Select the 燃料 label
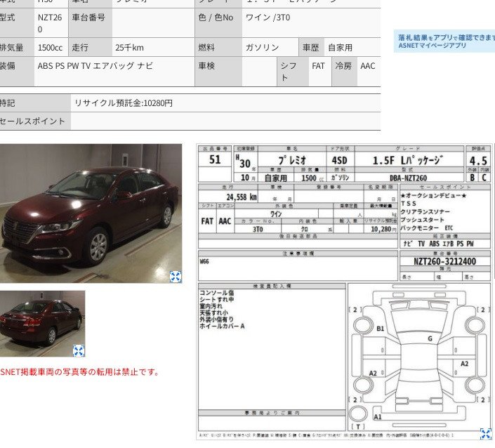The image size is (495, 448). (206, 48)
